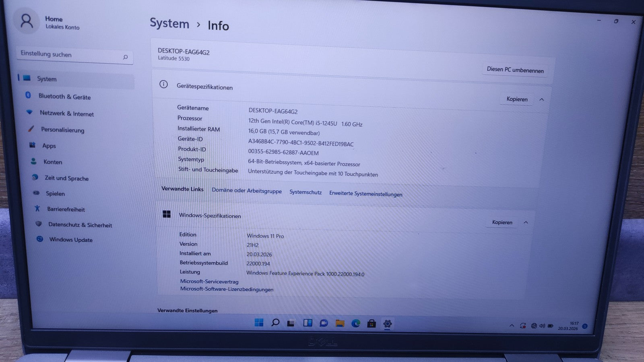Viewport: 644px width, 362px height.
Task: Click the notification badge in the taskbar corner
Action: coord(585,326)
